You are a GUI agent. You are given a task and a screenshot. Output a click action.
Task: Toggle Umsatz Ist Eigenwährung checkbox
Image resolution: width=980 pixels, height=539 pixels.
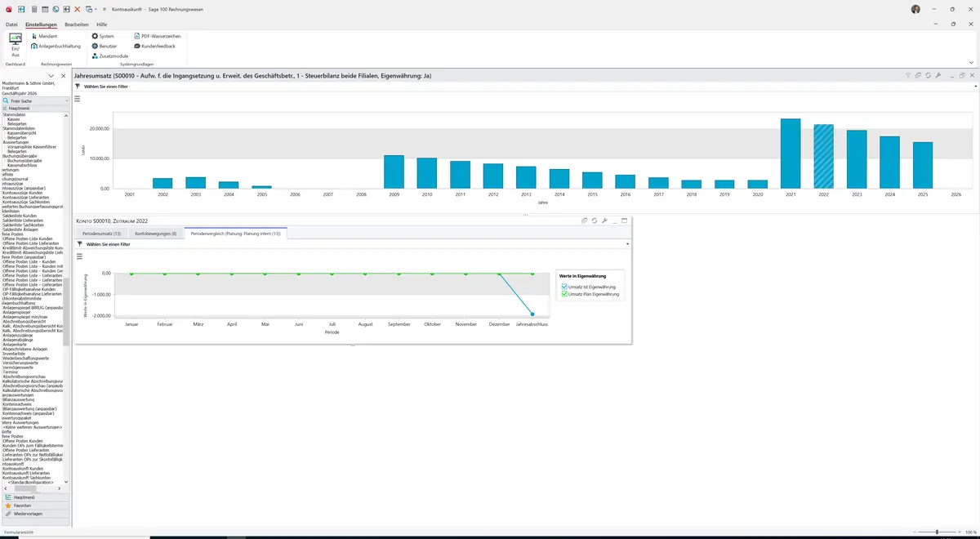pyautogui.click(x=564, y=287)
